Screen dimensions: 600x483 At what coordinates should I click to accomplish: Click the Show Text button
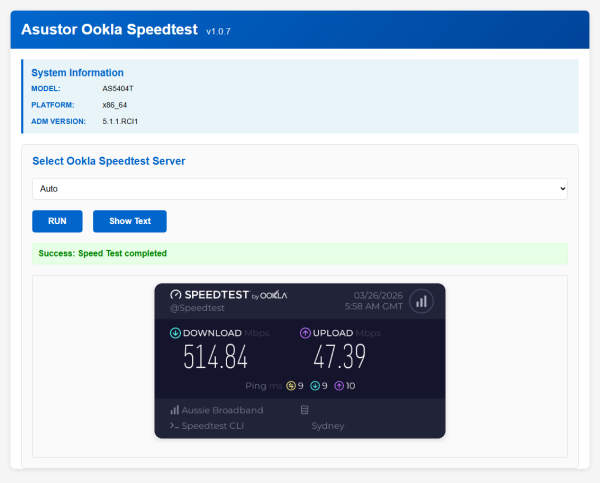(130, 221)
